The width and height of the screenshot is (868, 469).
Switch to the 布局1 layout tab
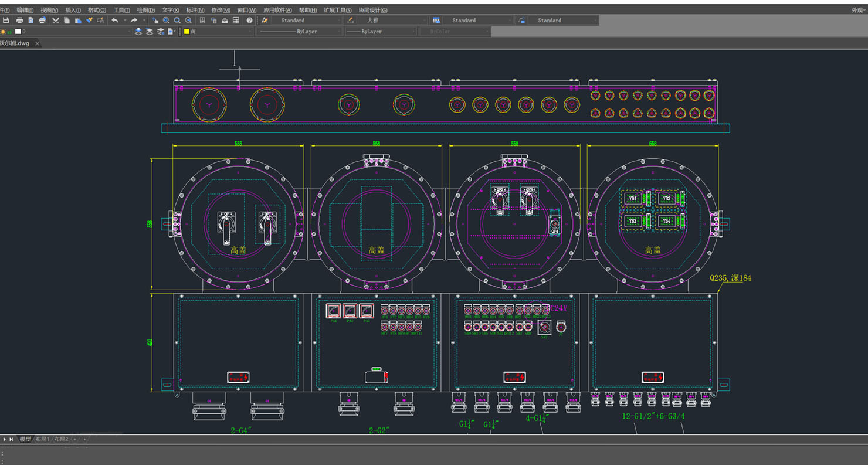[42, 439]
